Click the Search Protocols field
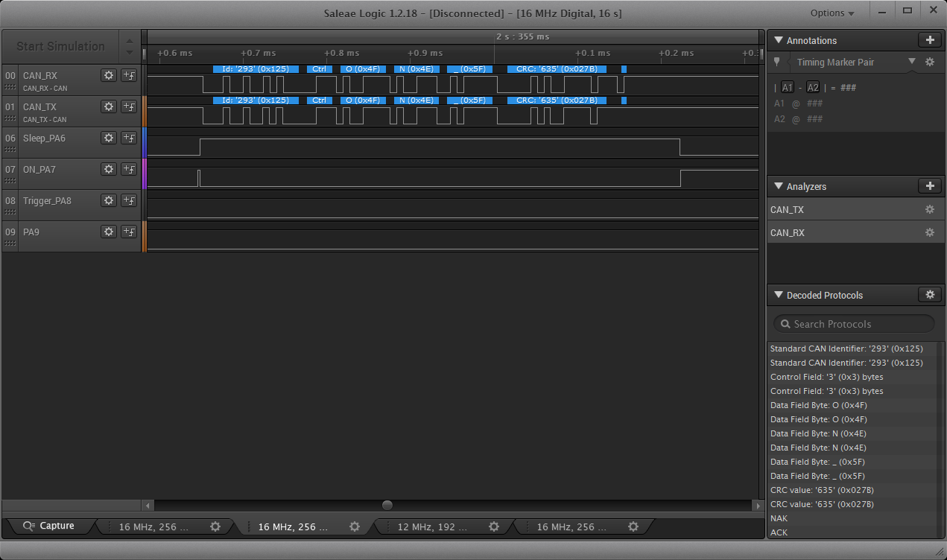 point(854,324)
